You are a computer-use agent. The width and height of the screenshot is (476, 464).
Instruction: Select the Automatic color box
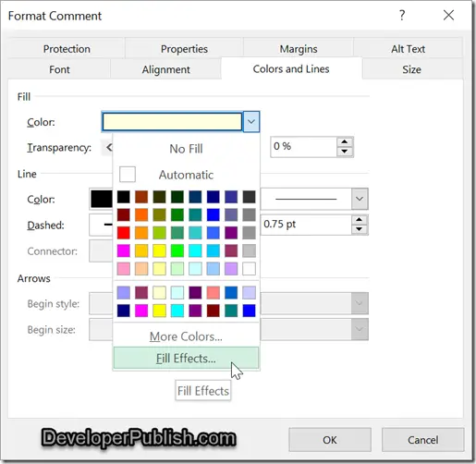[128, 175]
